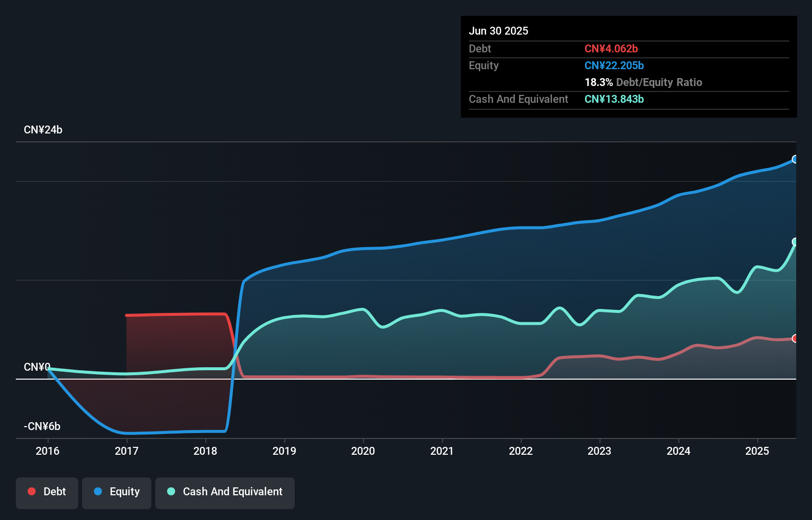Screen dimensions: 812x520
Task: Click the red Debt legend dot
Action: 32,491
